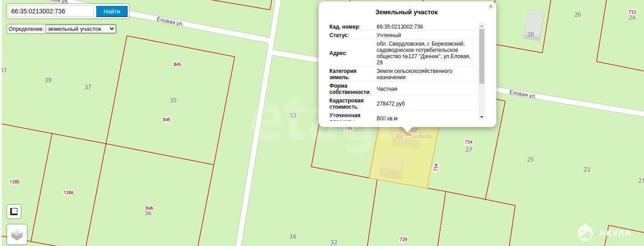The height and width of the screenshot is (246, 644).
Task: Close the Земельный участок popup
Action: [x=490, y=7]
